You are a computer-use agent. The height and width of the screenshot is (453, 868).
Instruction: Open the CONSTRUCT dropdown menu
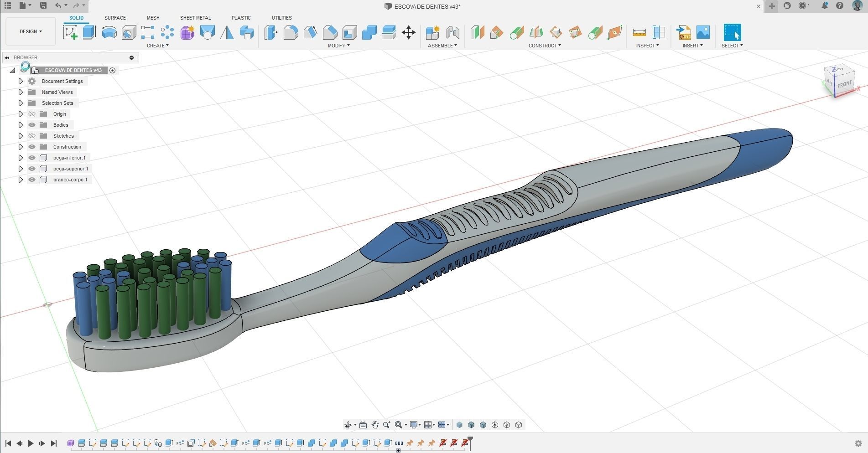pyautogui.click(x=545, y=46)
